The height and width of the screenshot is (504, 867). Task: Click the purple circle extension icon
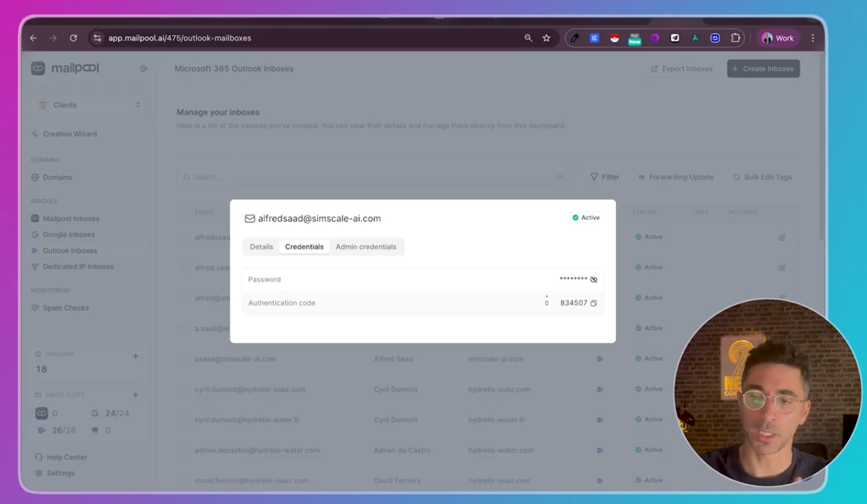click(x=655, y=39)
